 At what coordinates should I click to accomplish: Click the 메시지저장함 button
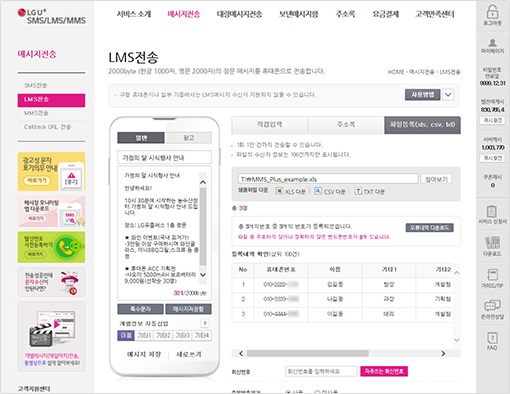click(188, 309)
